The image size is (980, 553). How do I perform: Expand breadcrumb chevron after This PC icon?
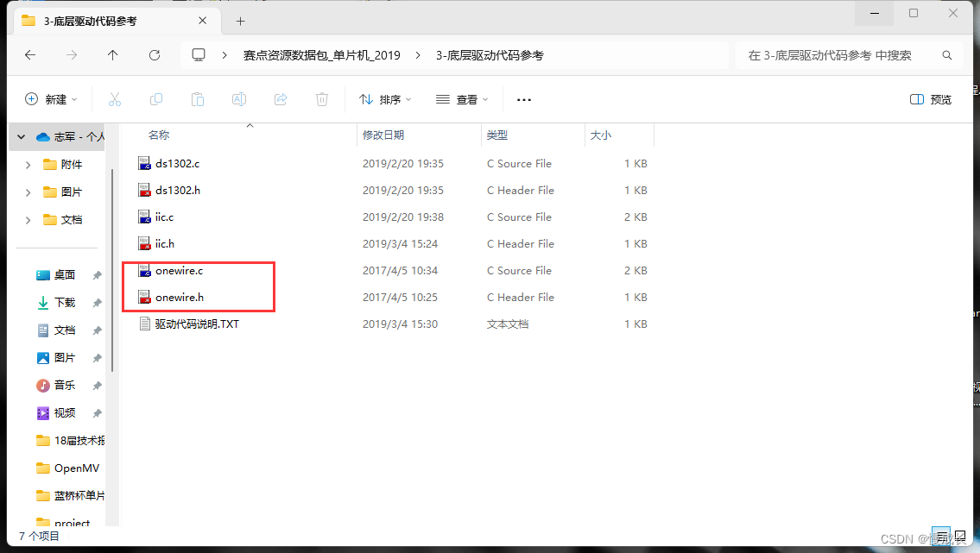point(224,55)
